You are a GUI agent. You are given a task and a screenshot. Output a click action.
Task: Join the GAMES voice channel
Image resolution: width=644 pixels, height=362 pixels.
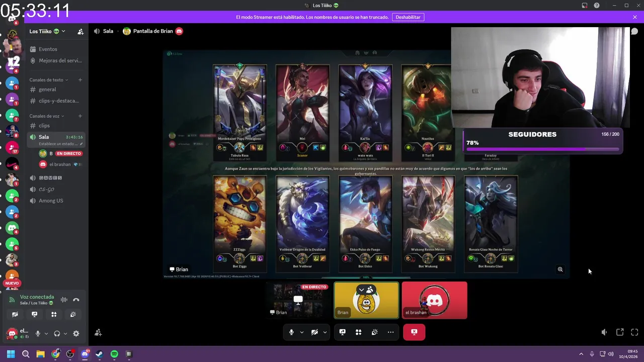[x=56, y=178]
